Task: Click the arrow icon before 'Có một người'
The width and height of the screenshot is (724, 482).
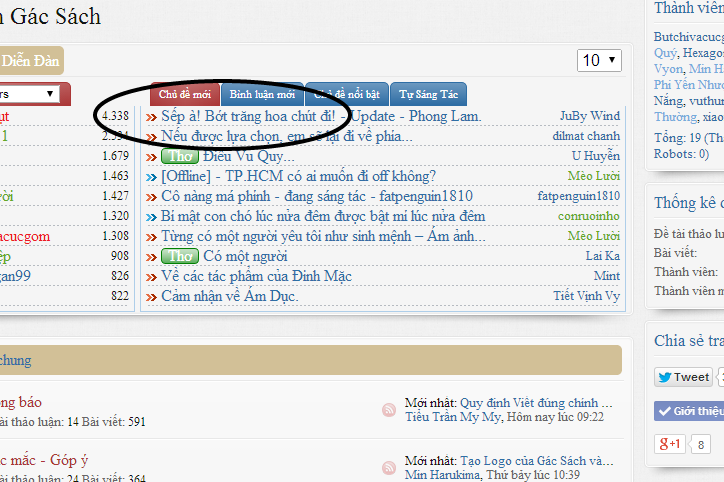Action: [151, 258]
